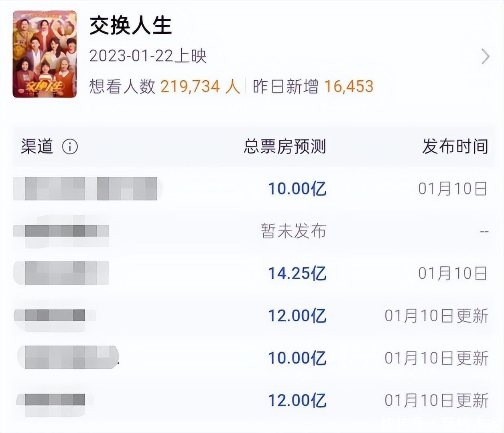Image resolution: width=504 pixels, height=433 pixels.
Task: Click the '--' release time placeholder
Action: 484,232
